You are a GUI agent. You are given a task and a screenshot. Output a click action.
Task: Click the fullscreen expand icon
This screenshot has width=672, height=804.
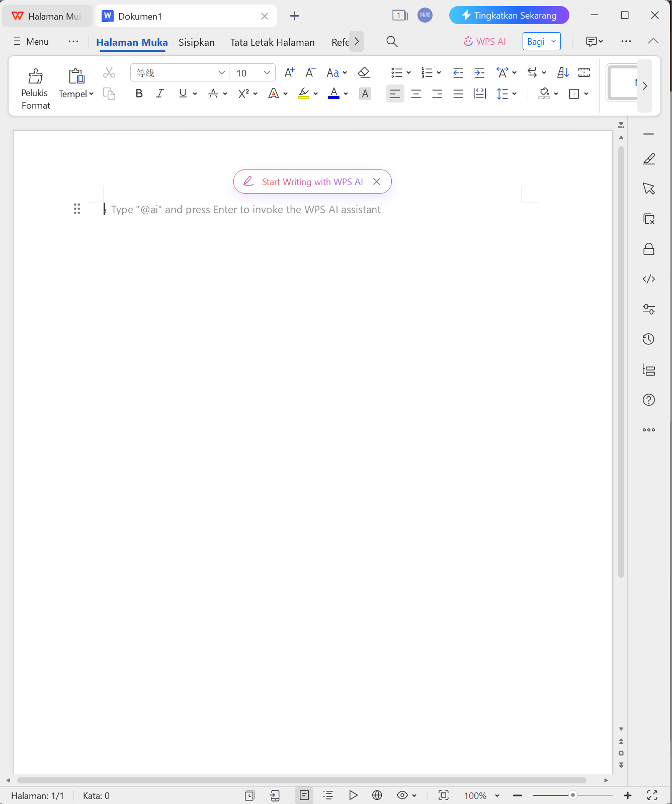[x=652, y=795]
